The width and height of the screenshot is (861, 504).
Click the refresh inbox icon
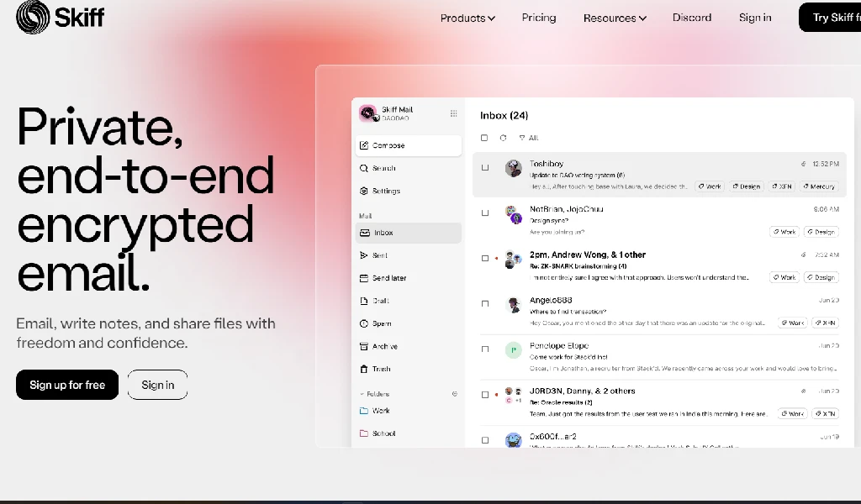point(503,138)
